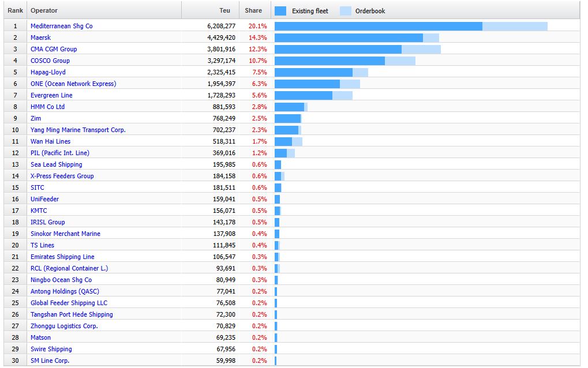
Task: Select Evergreen Line operator link
Action: tap(51, 95)
